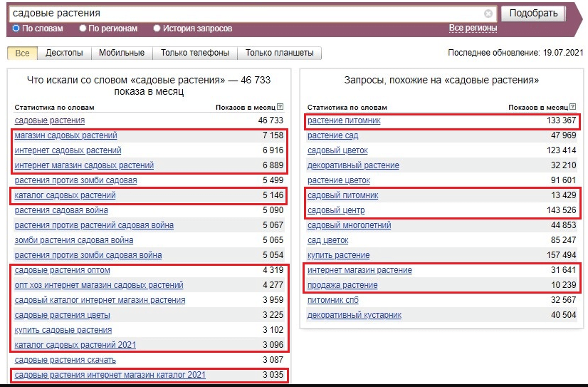The width and height of the screenshot is (588, 387).
Task: Open 'садовый центр' similar query
Action: (x=336, y=210)
